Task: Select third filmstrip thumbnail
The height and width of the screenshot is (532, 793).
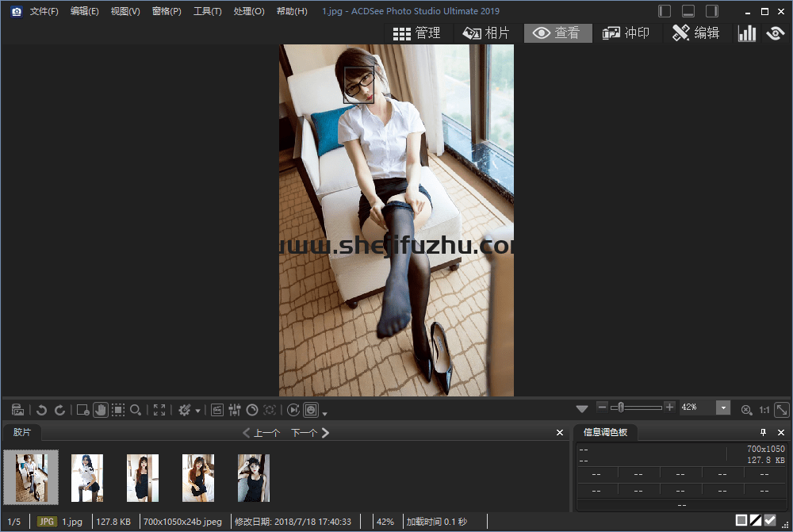Action: coord(143,478)
